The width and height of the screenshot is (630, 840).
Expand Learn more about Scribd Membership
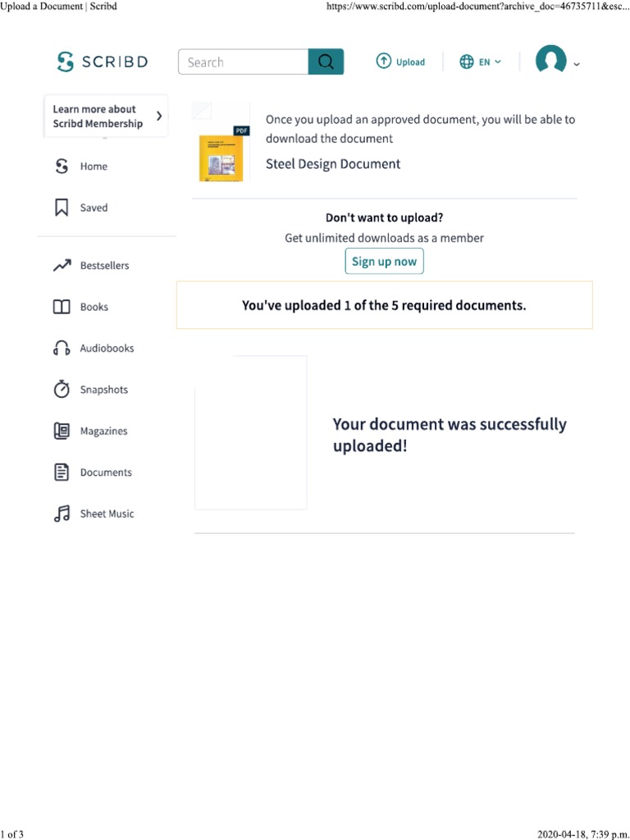(x=106, y=116)
